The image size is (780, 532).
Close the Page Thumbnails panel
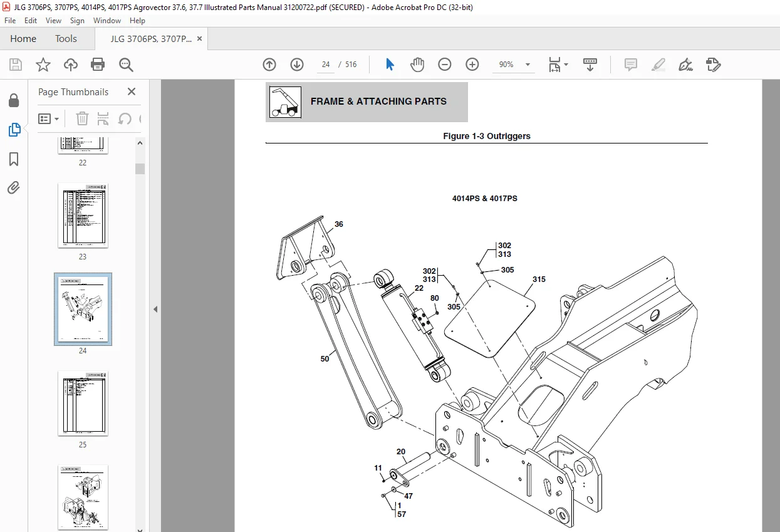132,91
